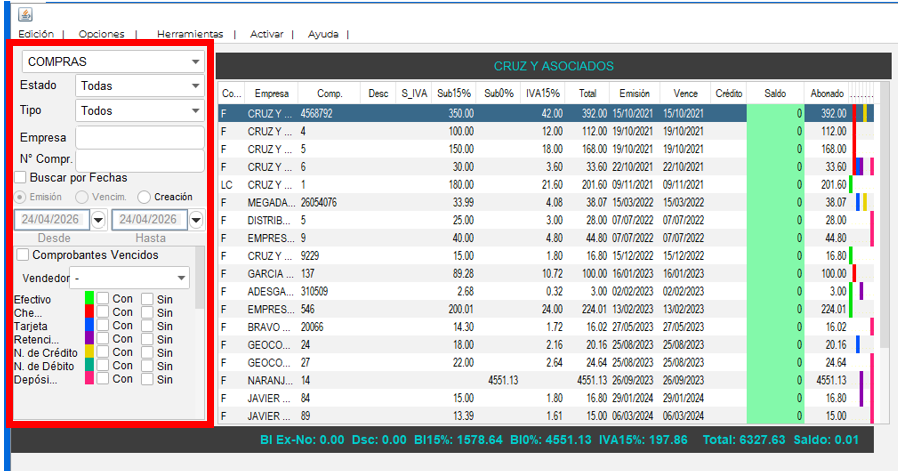The height and width of the screenshot is (471, 898).
Task: Click the red Cheque color indicator
Action: (x=89, y=312)
